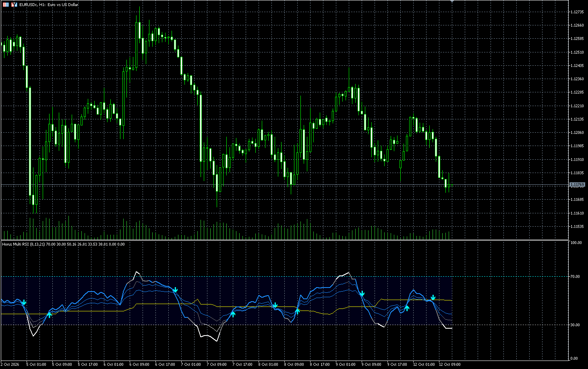
Task: Click the 1.12510 price scale label
Action: point(577,52)
